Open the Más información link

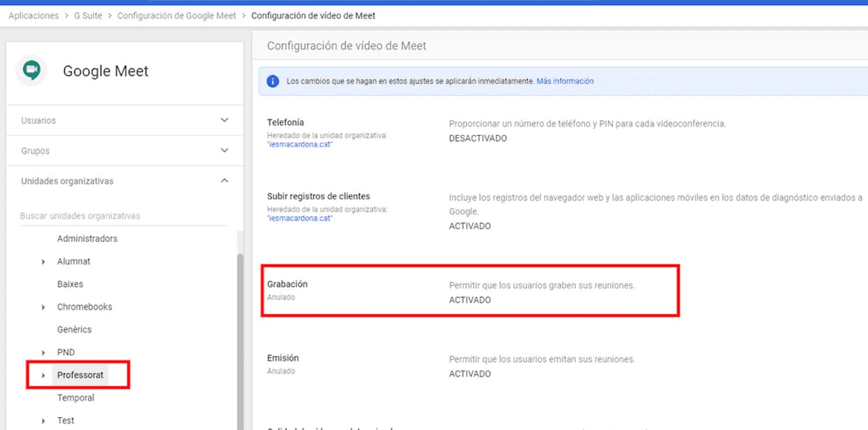[x=565, y=81]
